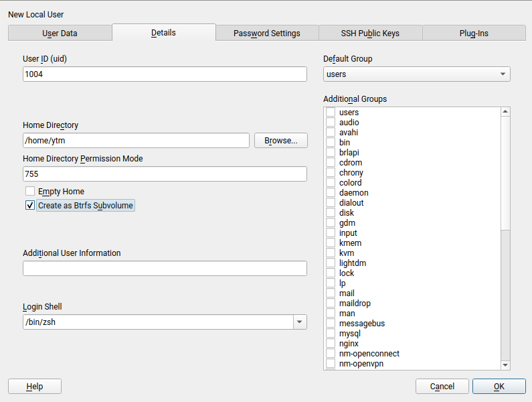Open the Login Shell dropdown arrow

pyautogui.click(x=299, y=322)
